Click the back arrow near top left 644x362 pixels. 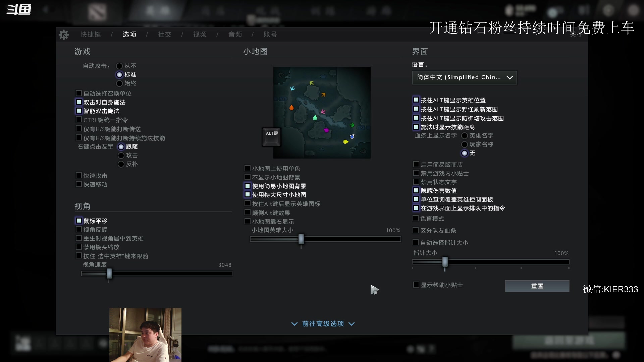pos(46,9)
